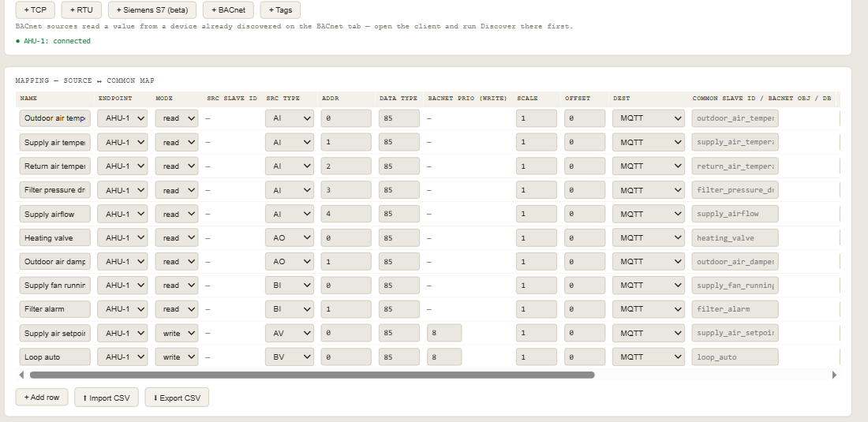Edit the name field Supply airflow

54,214
